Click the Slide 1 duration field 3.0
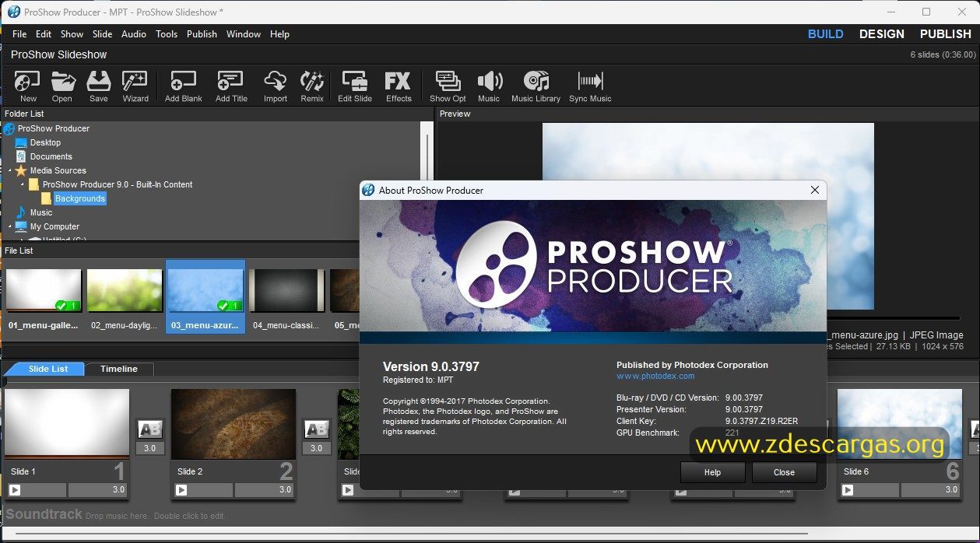This screenshot has height=543, width=980. 97,490
